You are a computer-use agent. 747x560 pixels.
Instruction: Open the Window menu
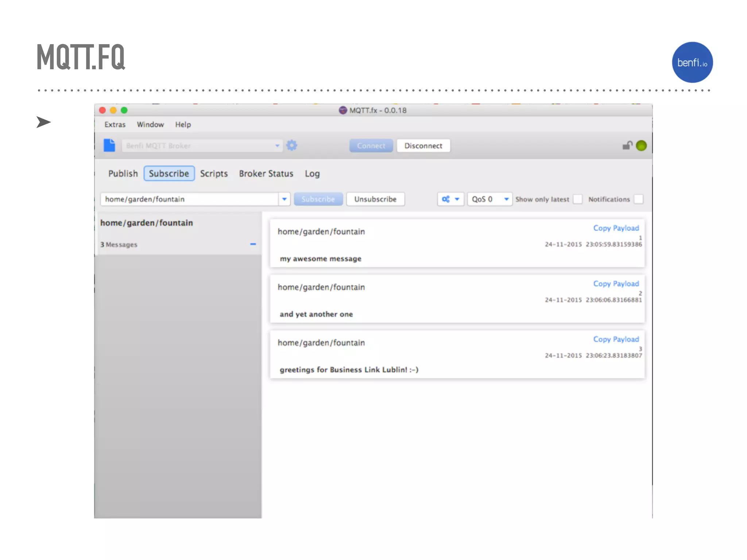(x=150, y=125)
